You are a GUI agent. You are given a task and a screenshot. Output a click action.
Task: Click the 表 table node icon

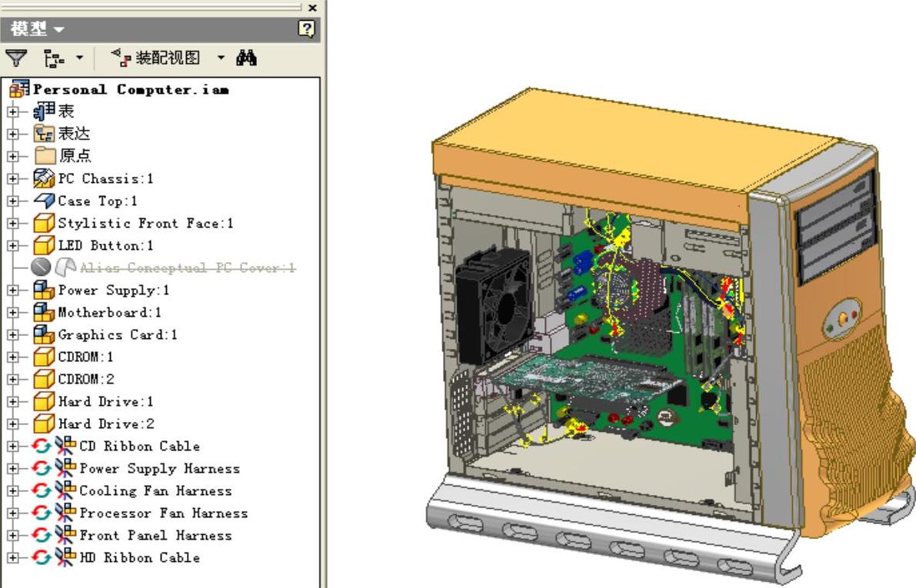point(44,111)
